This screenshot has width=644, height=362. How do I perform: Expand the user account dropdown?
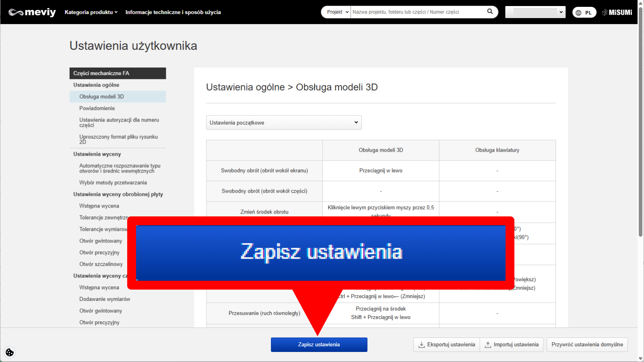[535, 12]
